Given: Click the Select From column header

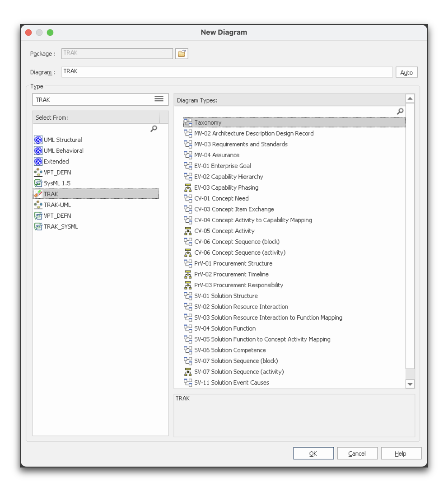Looking at the screenshot, I should pyautogui.click(x=96, y=117).
